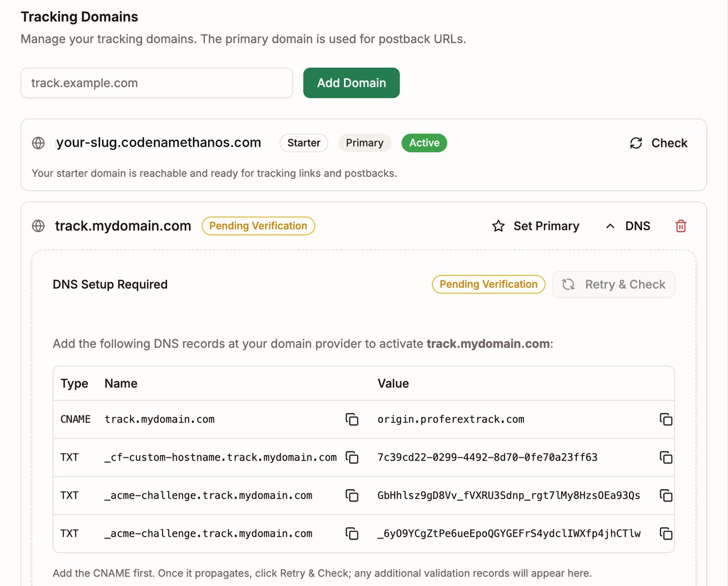Click the _6yO9YCgZtPe6ueEpoQGYGEFrS4 value text
The width and height of the screenshot is (728, 586).
tap(509, 533)
